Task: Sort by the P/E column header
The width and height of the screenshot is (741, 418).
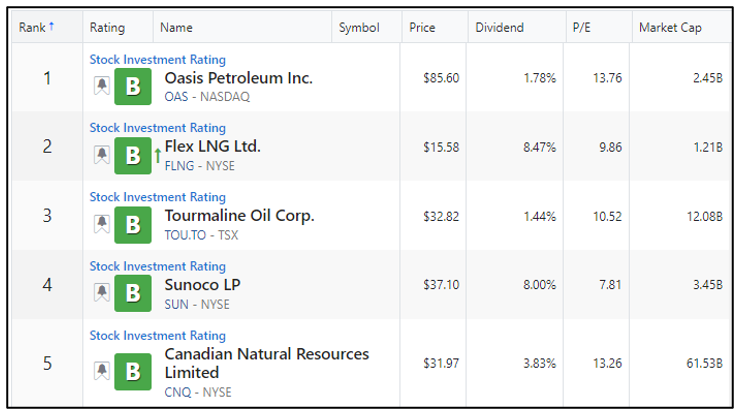Action: pos(582,27)
